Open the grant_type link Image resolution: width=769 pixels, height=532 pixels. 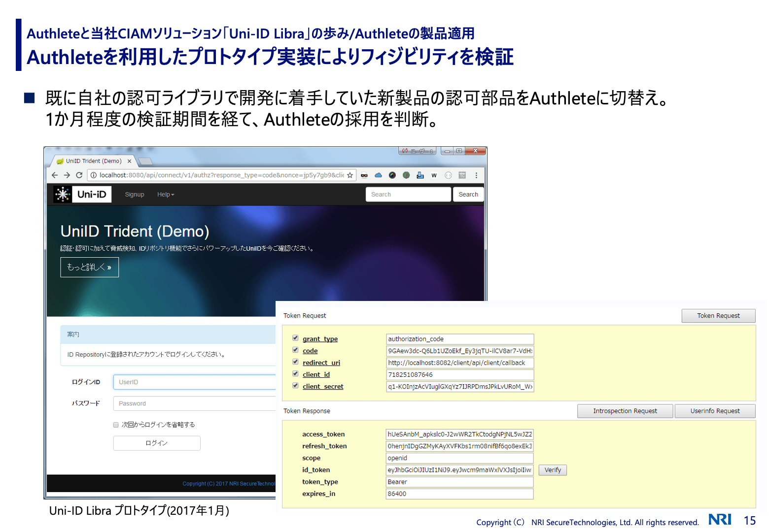click(320, 339)
